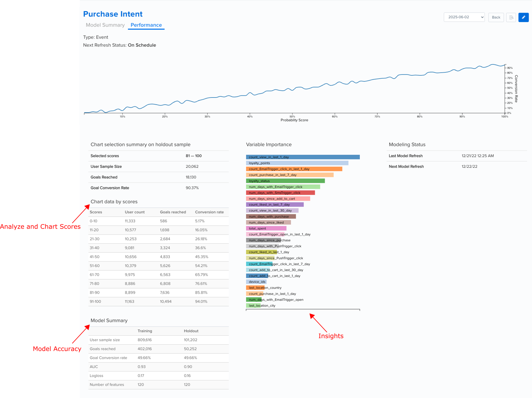532x398 pixels.
Task: Select the 0-10 scores row
Action: [x=158, y=221]
